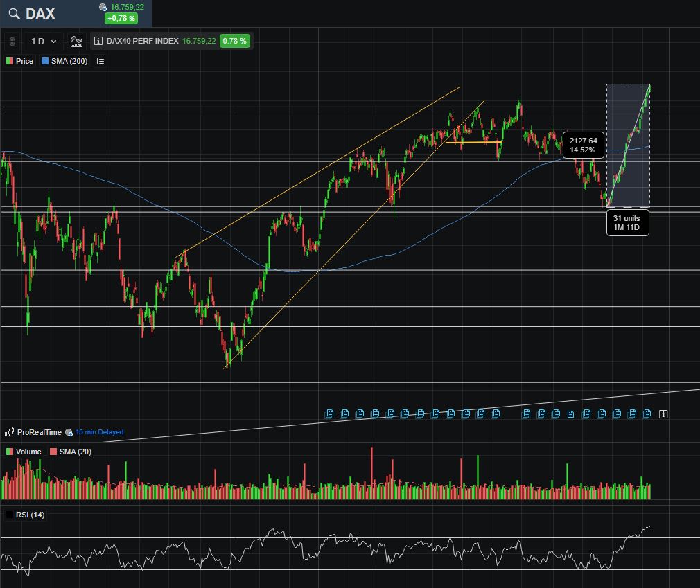
Task: Click the 31 units 1M 11D measurement label
Action: (x=627, y=222)
